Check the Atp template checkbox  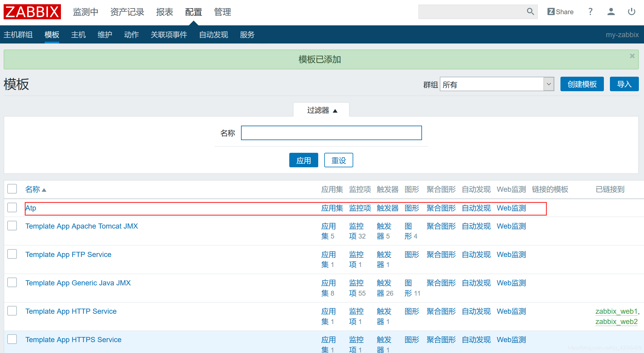click(12, 207)
